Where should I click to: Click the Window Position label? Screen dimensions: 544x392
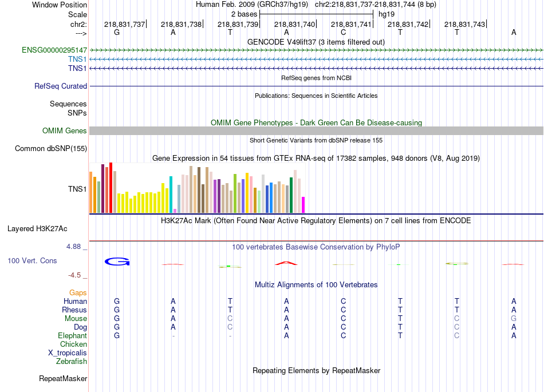(x=60, y=5)
